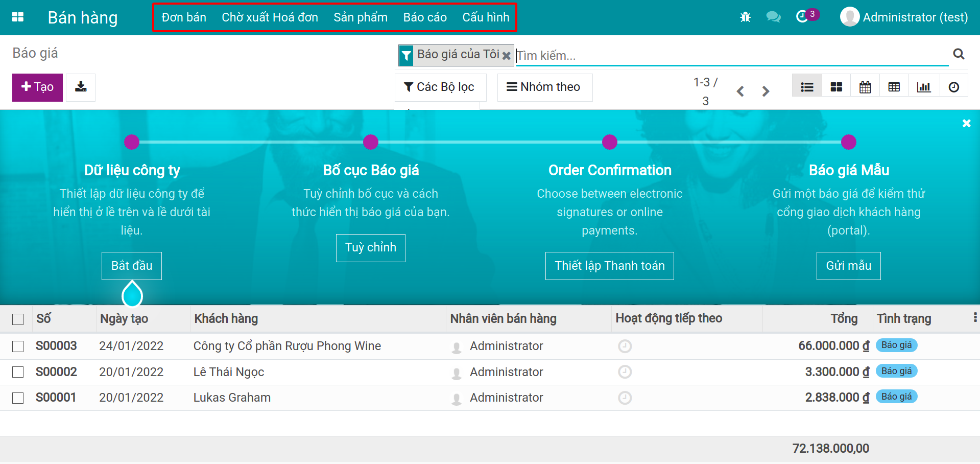Click the import download icon button
The height and width of the screenshot is (464, 980).
coord(81,87)
